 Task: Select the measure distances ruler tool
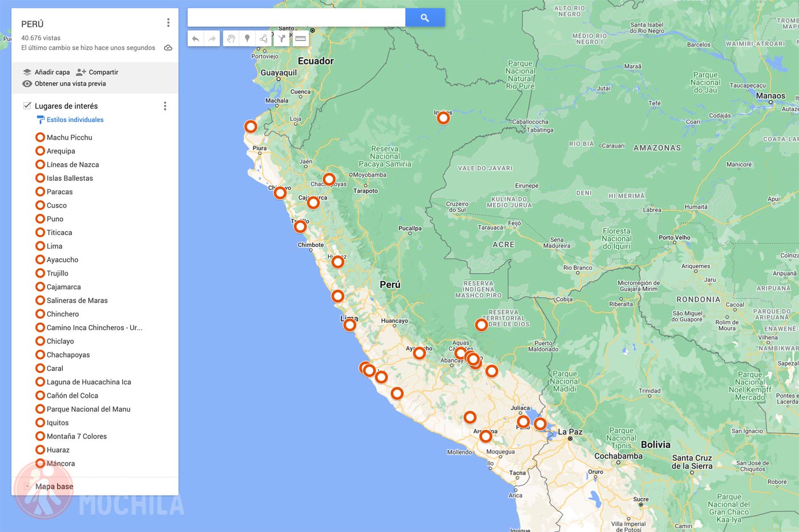pyautogui.click(x=301, y=39)
